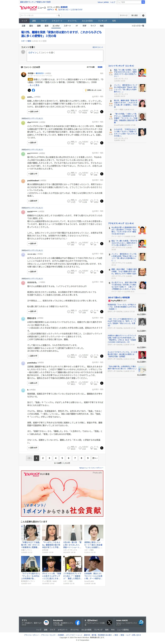165x644 pixels.
Task: Click the ログインしてコメントを書く comment box
Action: pyautogui.click(x=65, y=56)
